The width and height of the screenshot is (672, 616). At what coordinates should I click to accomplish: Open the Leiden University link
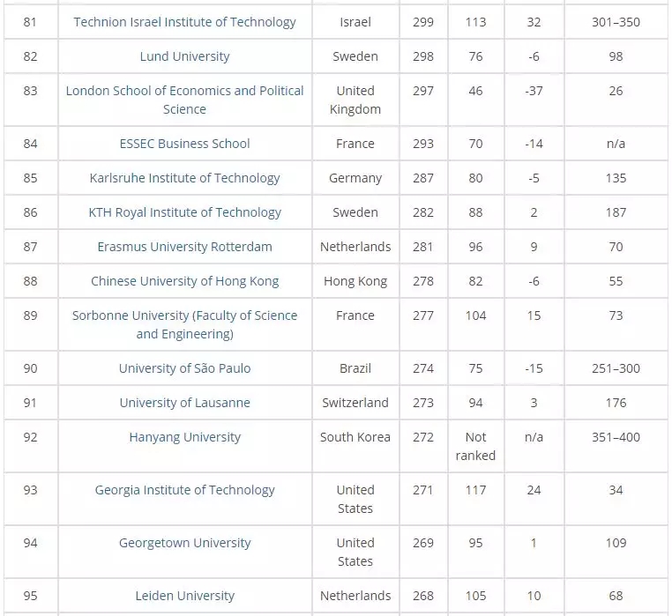click(184, 596)
